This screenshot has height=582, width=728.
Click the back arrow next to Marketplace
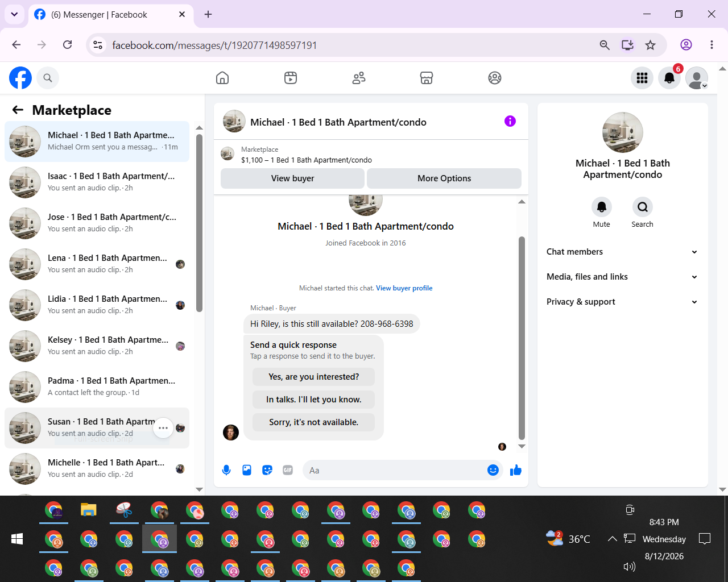pos(18,110)
